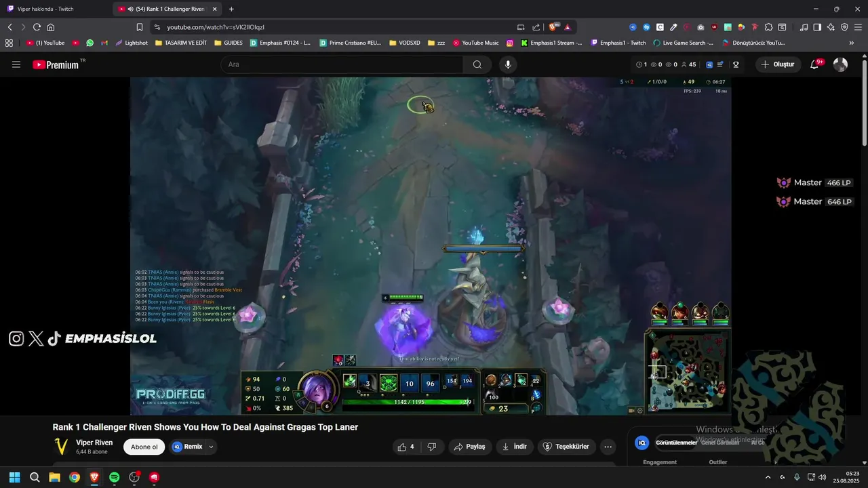The width and height of the screenshot is (868, 488).
Task: Show hidden system tray icons chevron
Action: point(768,477)
